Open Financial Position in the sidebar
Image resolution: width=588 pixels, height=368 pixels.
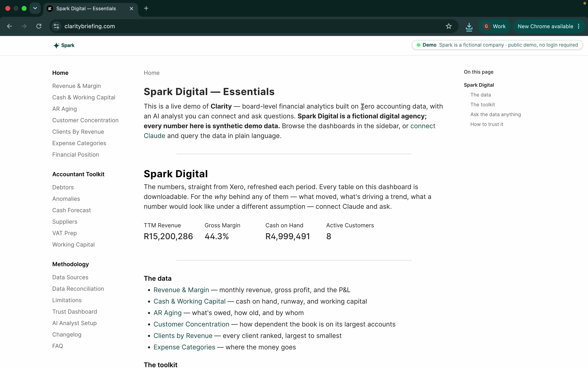76,155
